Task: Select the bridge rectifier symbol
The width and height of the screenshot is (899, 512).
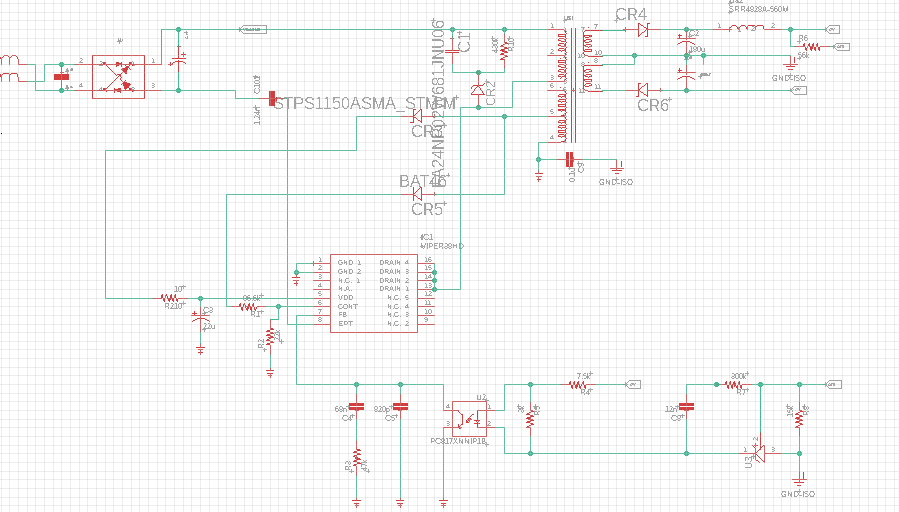Action: click(x=119, y=77)
